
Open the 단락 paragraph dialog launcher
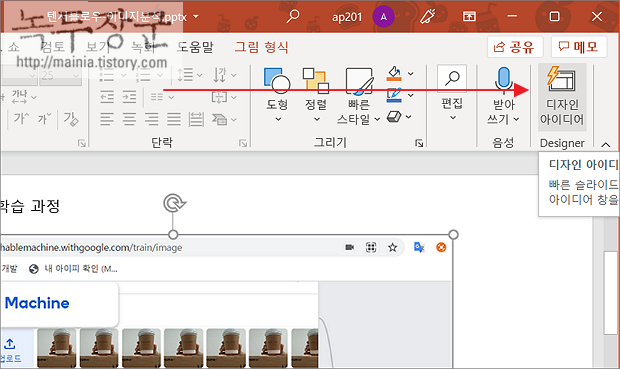[x=243, y=143]
